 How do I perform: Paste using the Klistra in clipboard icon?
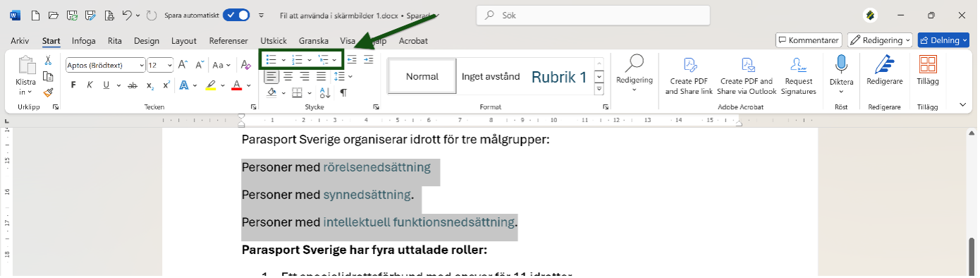coord(26,65)
